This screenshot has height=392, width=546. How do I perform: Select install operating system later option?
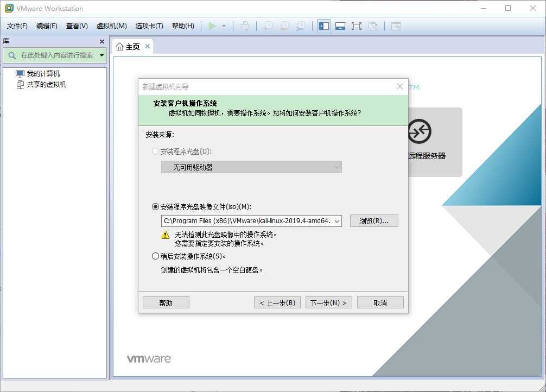tap(155, 256)
